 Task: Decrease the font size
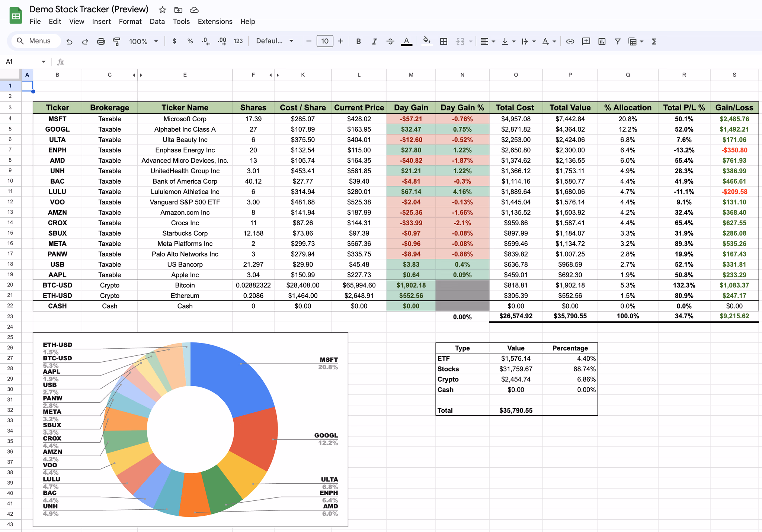(309, 41)
